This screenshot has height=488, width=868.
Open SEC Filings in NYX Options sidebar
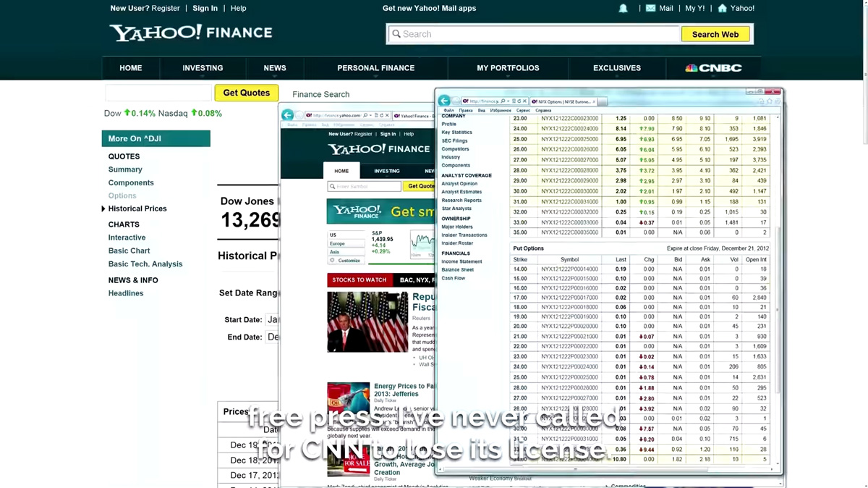(x=454, y=140)
